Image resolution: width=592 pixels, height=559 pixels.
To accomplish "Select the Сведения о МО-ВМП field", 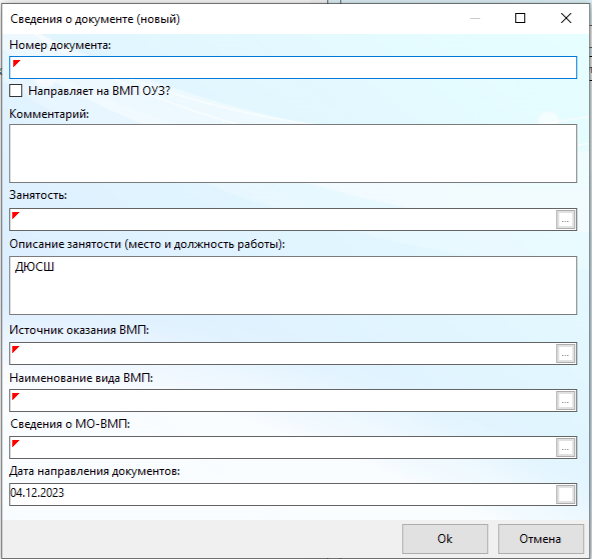I will pyautogui.click(x=282, y=448).
